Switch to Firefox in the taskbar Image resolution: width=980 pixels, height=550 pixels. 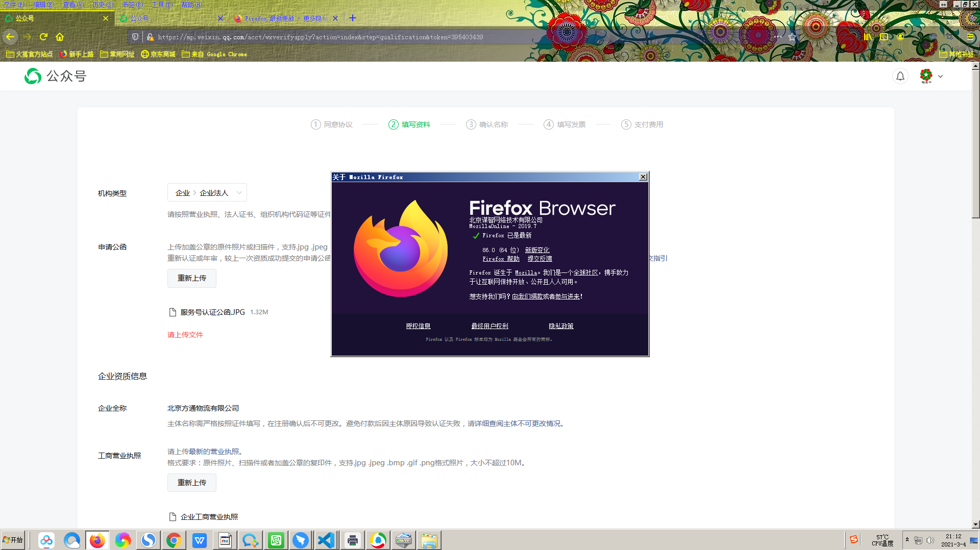tap(97, 540)
